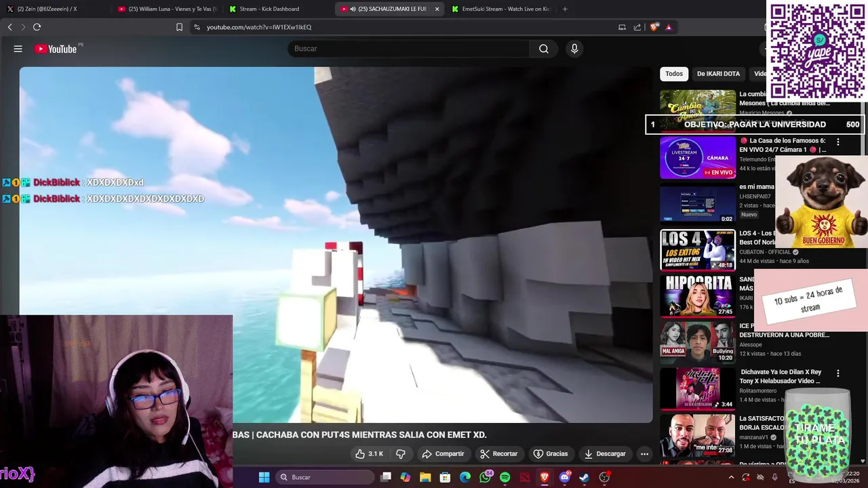Go back using browser back arrow
Viewport: 868px width, 488px height.
9,27
